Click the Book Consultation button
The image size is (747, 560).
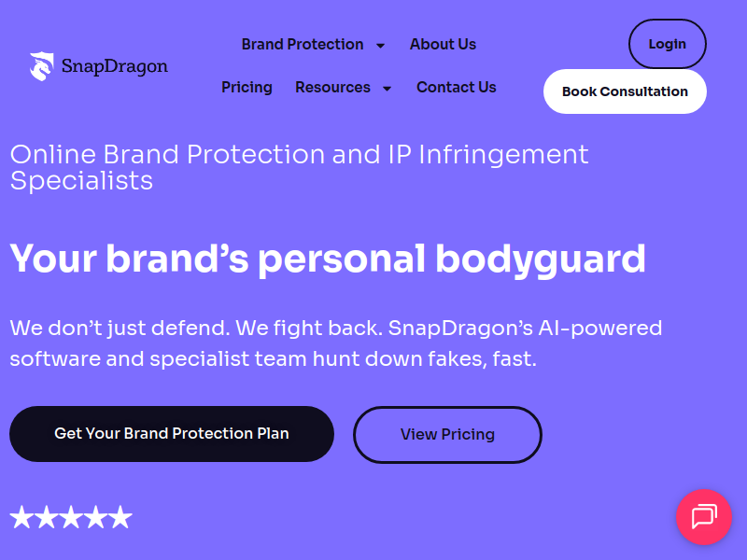(x=625, y=91)
